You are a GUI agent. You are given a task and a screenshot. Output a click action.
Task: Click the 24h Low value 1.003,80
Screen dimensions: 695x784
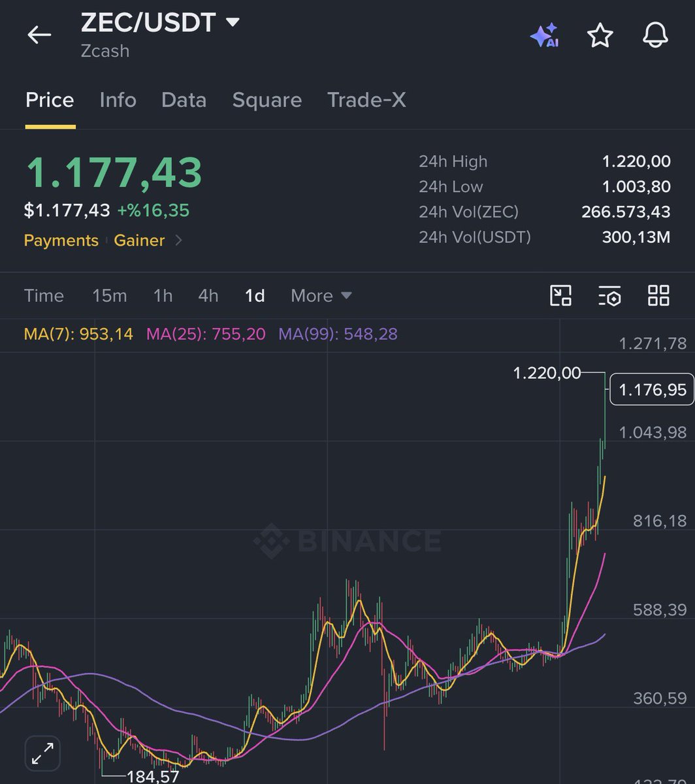(636, 187)
